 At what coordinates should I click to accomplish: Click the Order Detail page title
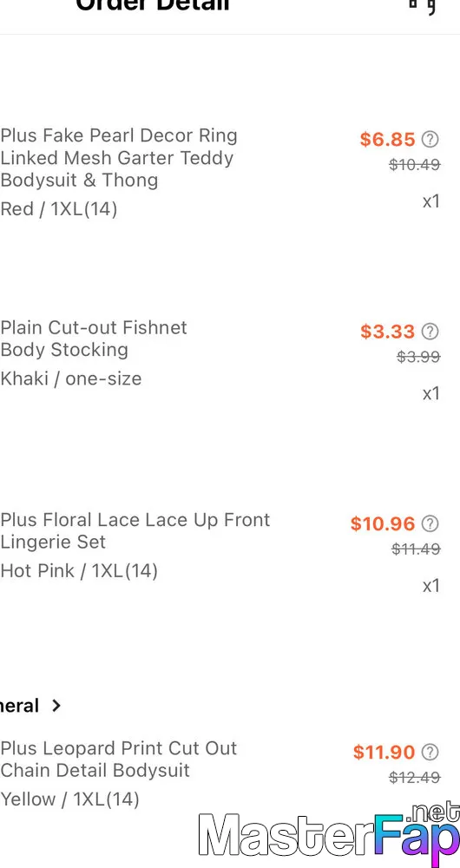(x=153, y=5)
